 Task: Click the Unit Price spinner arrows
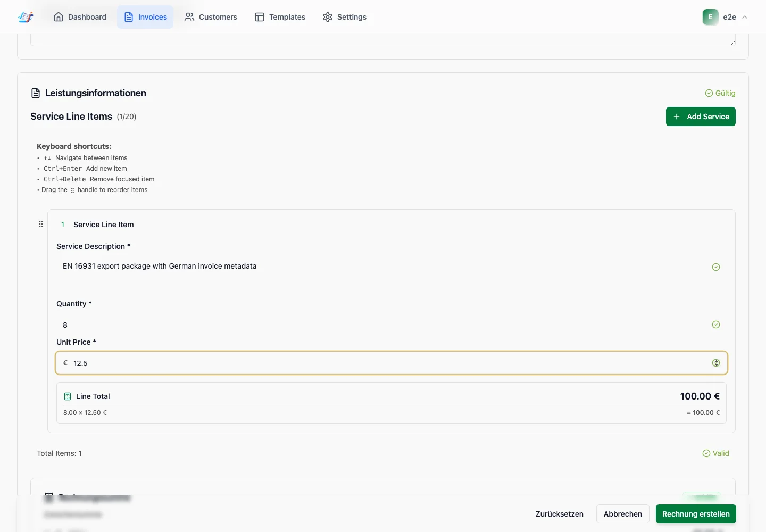(716, 363)
